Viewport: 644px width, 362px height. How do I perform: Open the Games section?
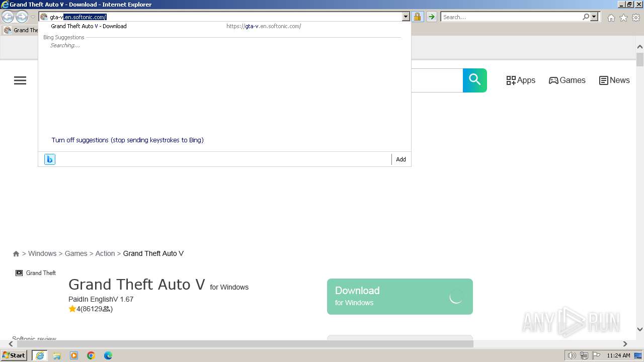(x=567, y=80)
